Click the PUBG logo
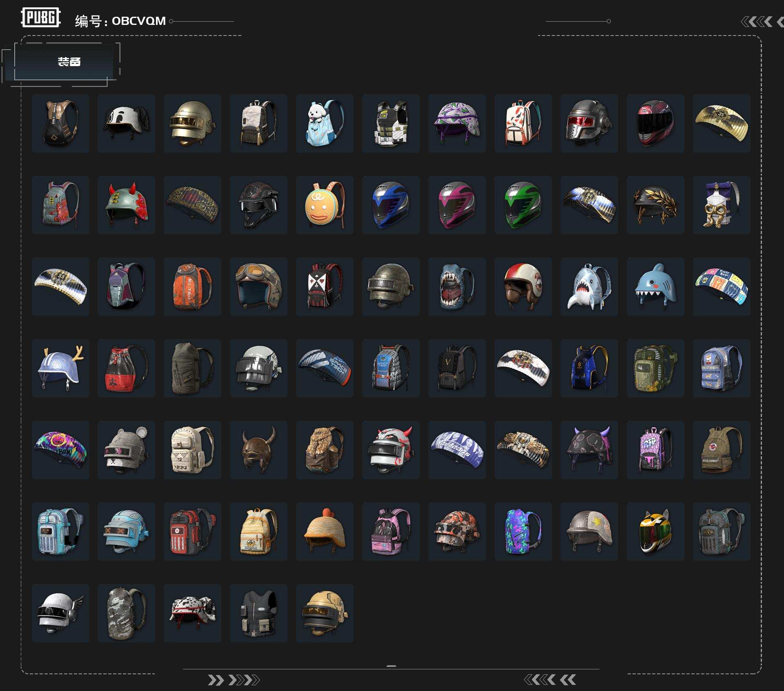This screenshot has width=784, height=691. coord(41,18)
